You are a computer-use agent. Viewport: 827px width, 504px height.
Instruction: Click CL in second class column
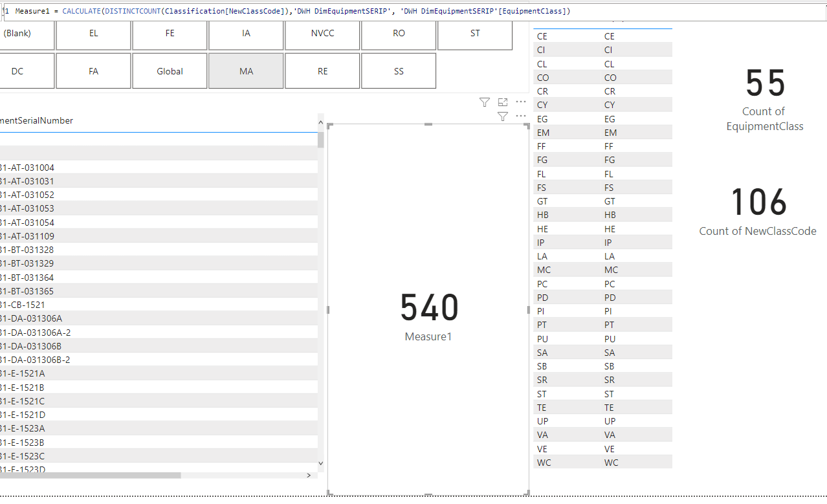pos(609,64)
